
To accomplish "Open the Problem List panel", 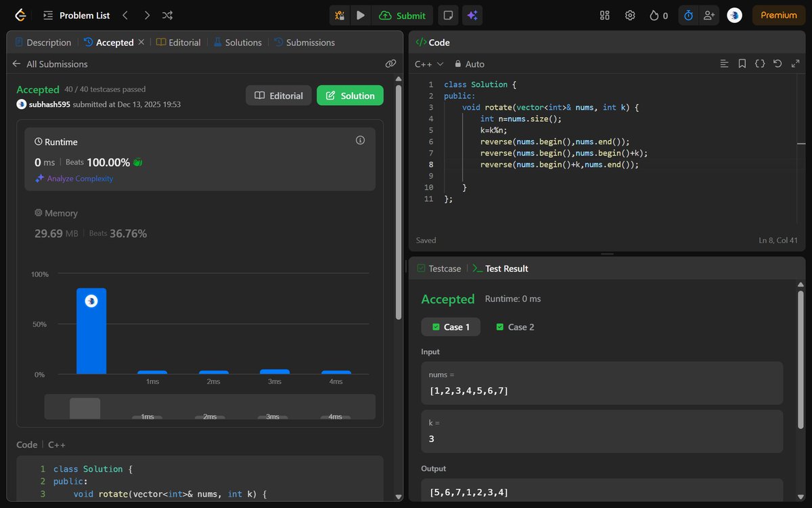I will pyautogui.click(x=76, y=15).
